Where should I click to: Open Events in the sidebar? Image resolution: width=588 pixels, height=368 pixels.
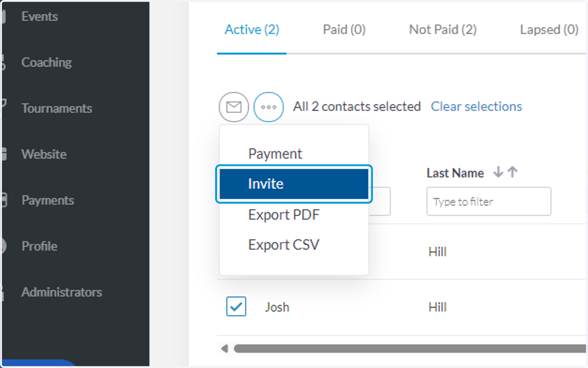[x=39, y=16]
